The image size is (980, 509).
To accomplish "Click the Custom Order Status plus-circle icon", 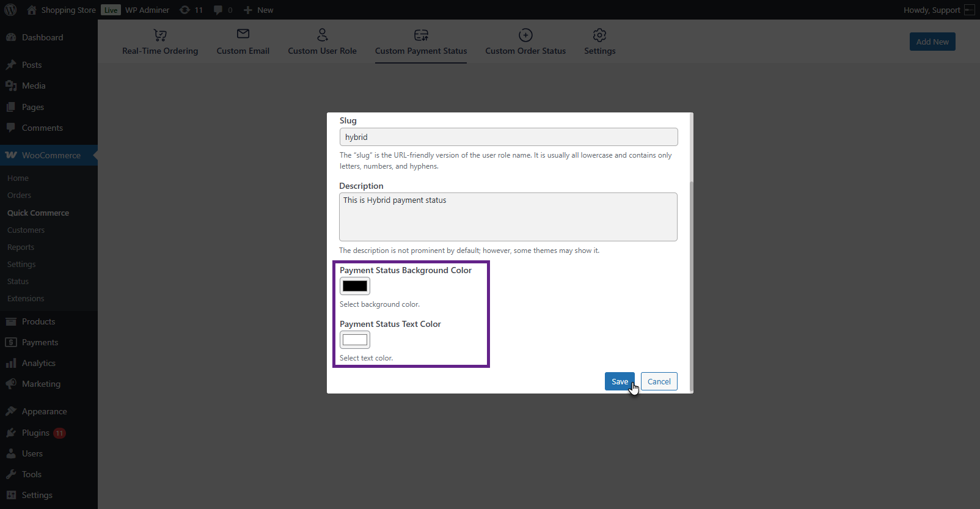I will 525,35.
